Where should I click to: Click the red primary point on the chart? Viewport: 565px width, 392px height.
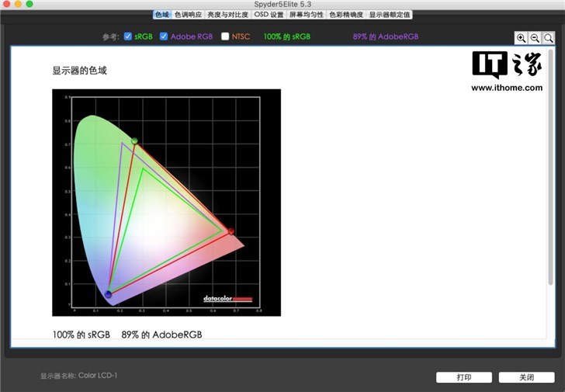pos(231,231)
